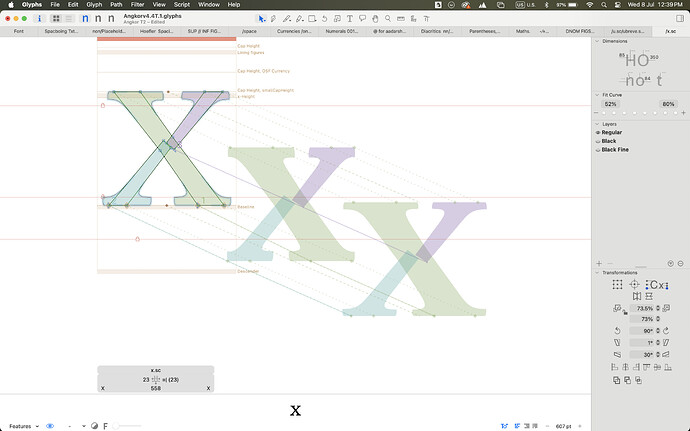Toggle visibility of Black layer
The image size is (690, 431).
(598, 141)
